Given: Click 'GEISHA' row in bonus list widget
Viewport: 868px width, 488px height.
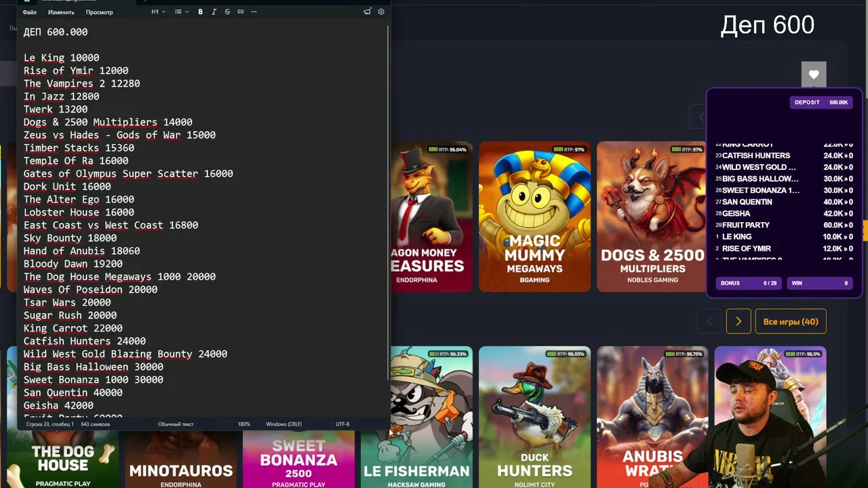Looking at the screenshot, I should [x=784, y=213].
